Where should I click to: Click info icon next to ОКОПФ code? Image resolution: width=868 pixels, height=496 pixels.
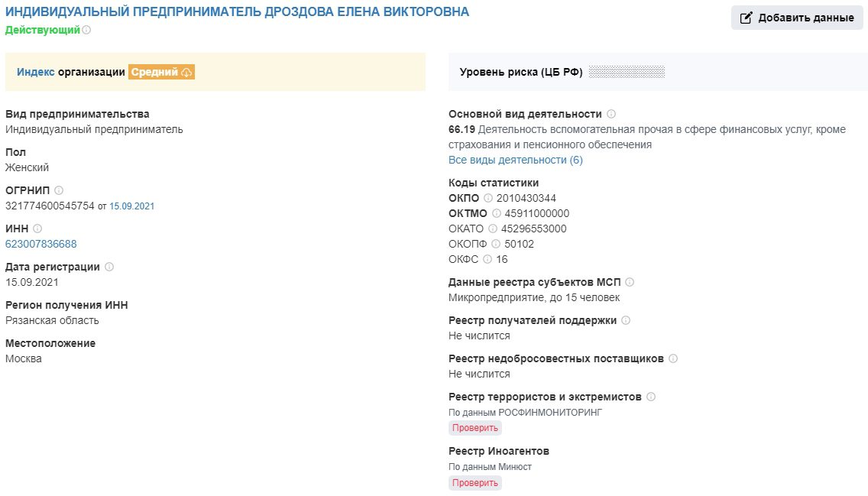[496, 244]
